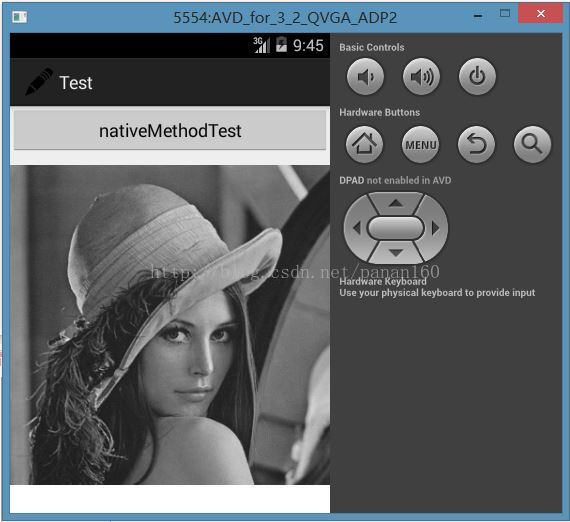Click the Search hardware button

pos(532,144)
